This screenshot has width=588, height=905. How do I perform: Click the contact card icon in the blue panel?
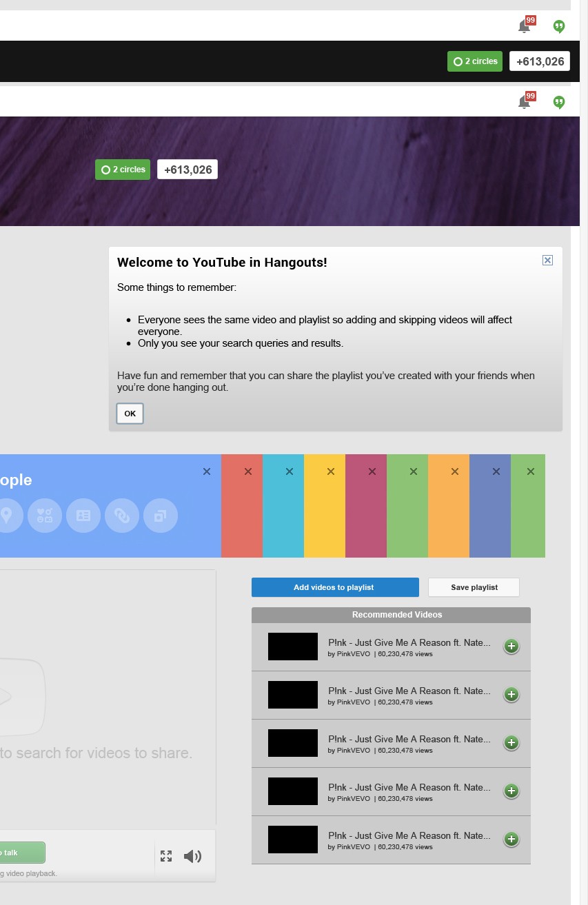(x=83, y=516)
